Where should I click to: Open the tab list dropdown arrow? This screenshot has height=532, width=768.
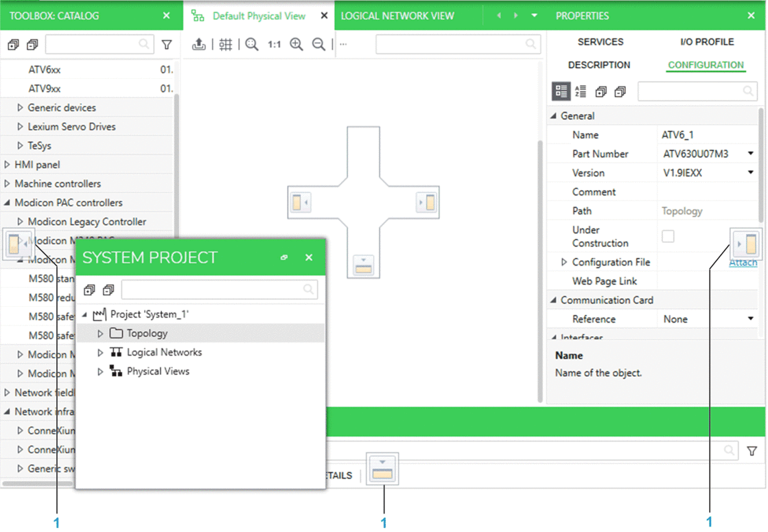535,16
